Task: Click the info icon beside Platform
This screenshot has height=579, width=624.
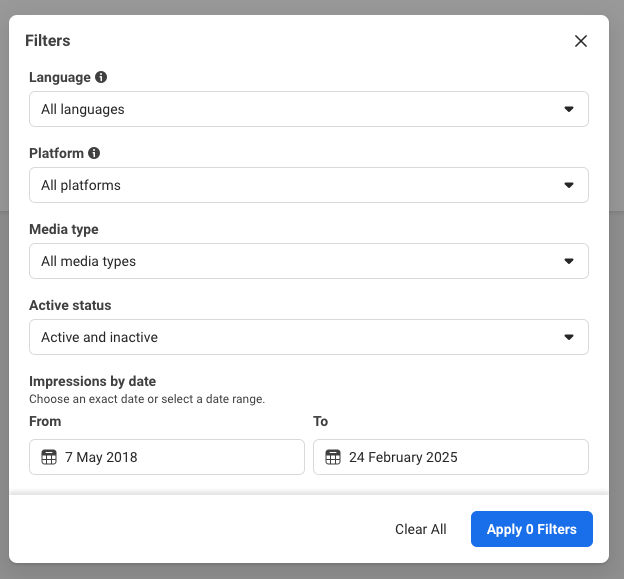Action: pyautogui.click(x=94, y=153)
